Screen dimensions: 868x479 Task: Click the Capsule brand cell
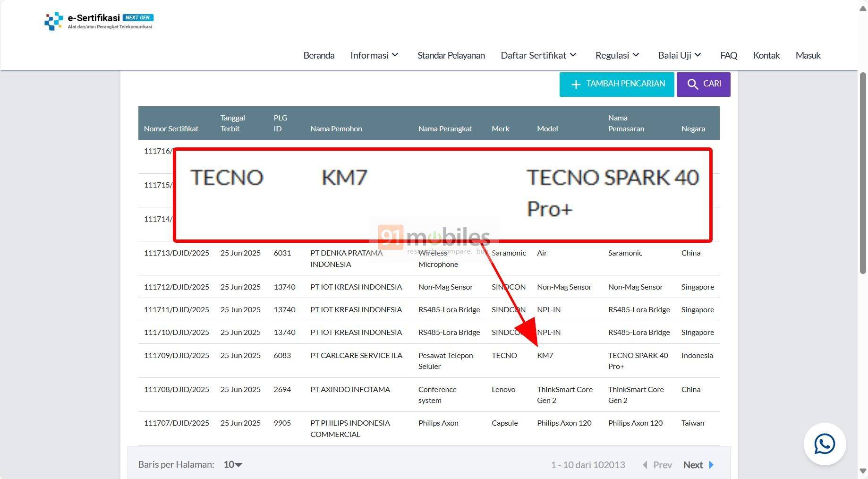(x=504, y=423)
